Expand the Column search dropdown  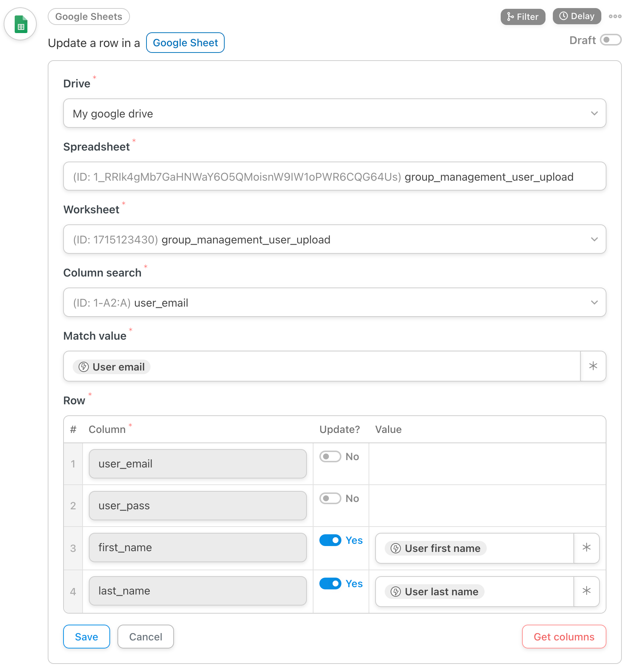point(335,303)
